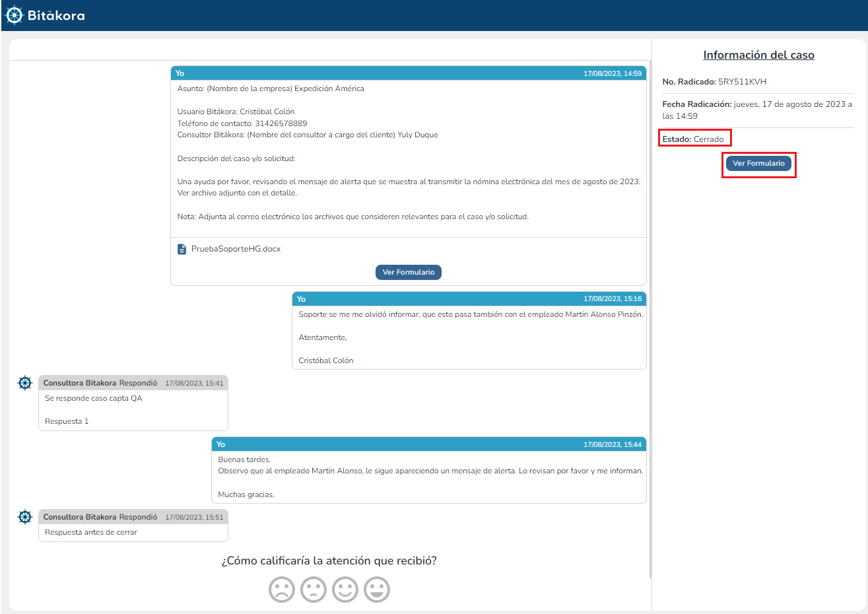Image resolution: width=868 pixels, height=614 pixels.
Task: Click the 'Descripción del caso y/o solicitud:' line
Action: coord(236,158)
